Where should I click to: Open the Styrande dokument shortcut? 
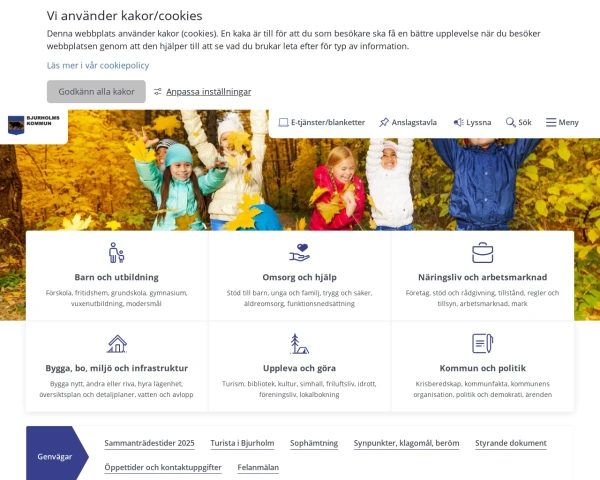click(x=510, y=443)
